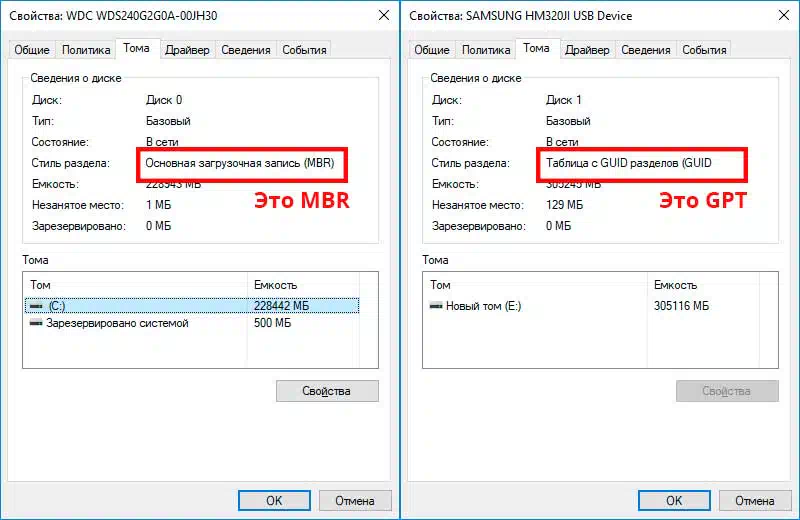Click В сети status in WDC window
800x520 pixels.
pyautogui.click(x=162, y=142)
